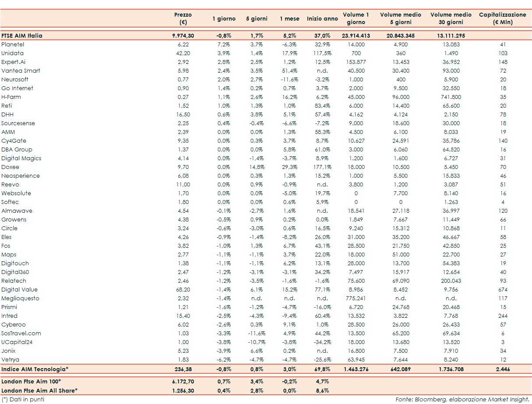Click the 'Almawave' row label
Viewport: 532px width, 404px height.
tap(17, 211)
